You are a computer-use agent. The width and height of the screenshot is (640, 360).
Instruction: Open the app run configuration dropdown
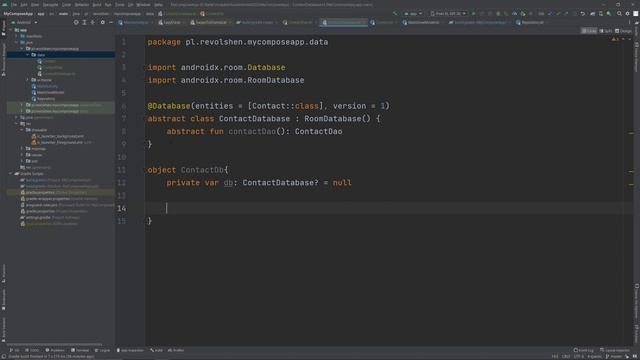pos(413,13)
